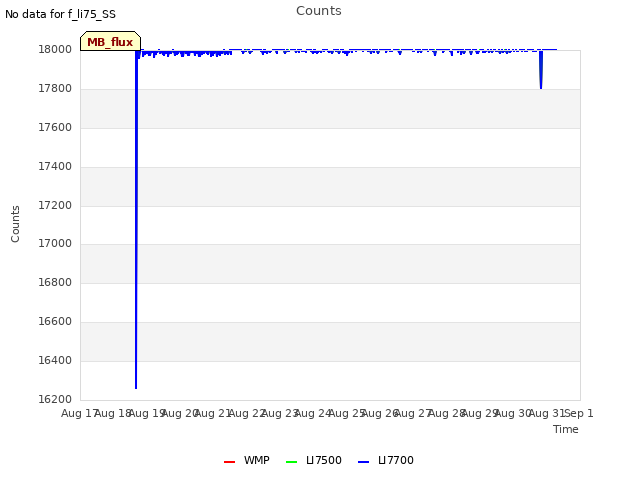Click the blue LI7700 legend line swatch
The height and width of the screenshot is (480, 640).
[363, 462]
